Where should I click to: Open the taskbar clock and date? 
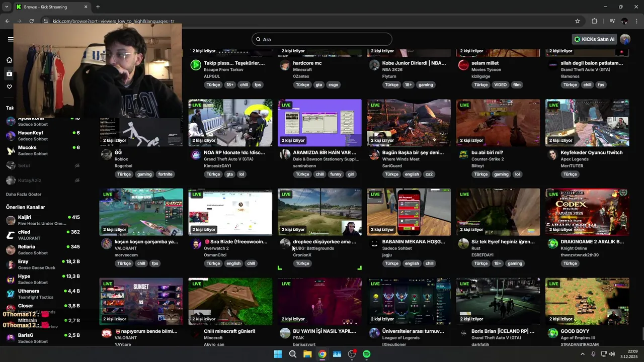click(629, 354)
